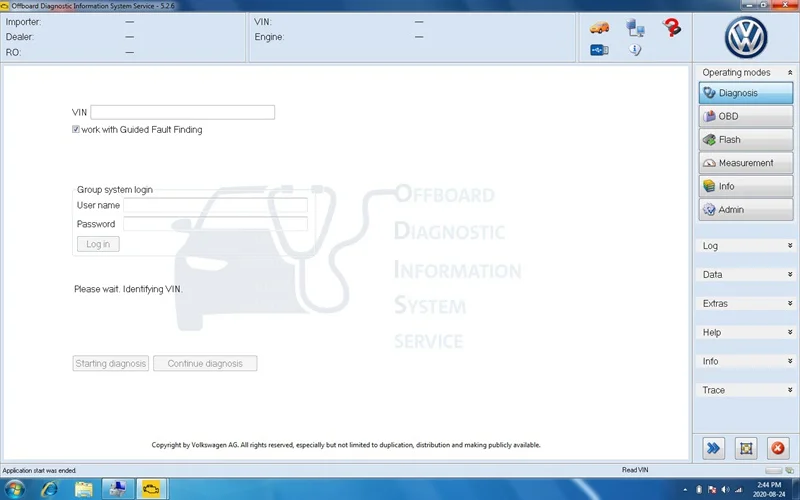The width and height of the screenshot is (800, 500).
Task: Click the Volkswagen logo
Action: pos(746,37)
